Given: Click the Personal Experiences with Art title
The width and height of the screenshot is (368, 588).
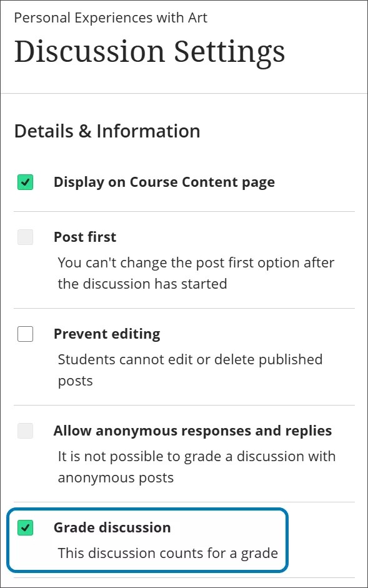Looking at the screenshot, I should (109, 17).
